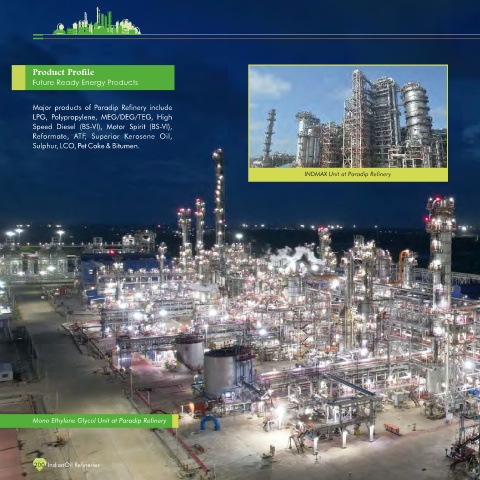Click the IndianOil Refineries footer text
Image resolution: width=480 pixels, height=480 pixels.
74,465
